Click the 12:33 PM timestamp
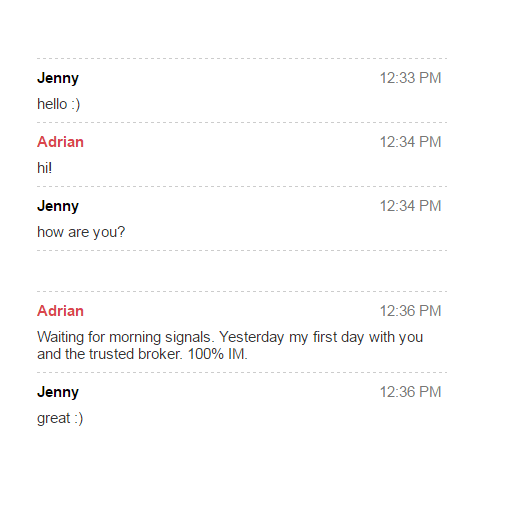The width and height of the screenshot is (527, 514). pyautogui.click(x=410, y=78)
